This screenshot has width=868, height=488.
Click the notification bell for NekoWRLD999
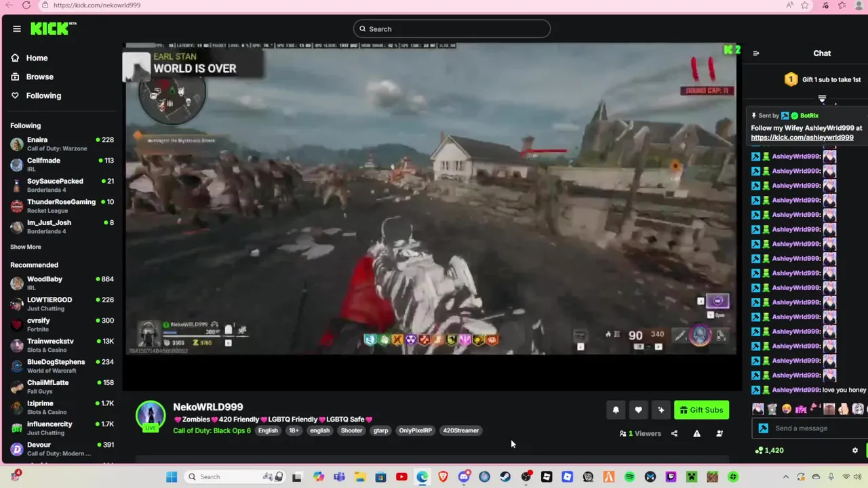[616, 409]
